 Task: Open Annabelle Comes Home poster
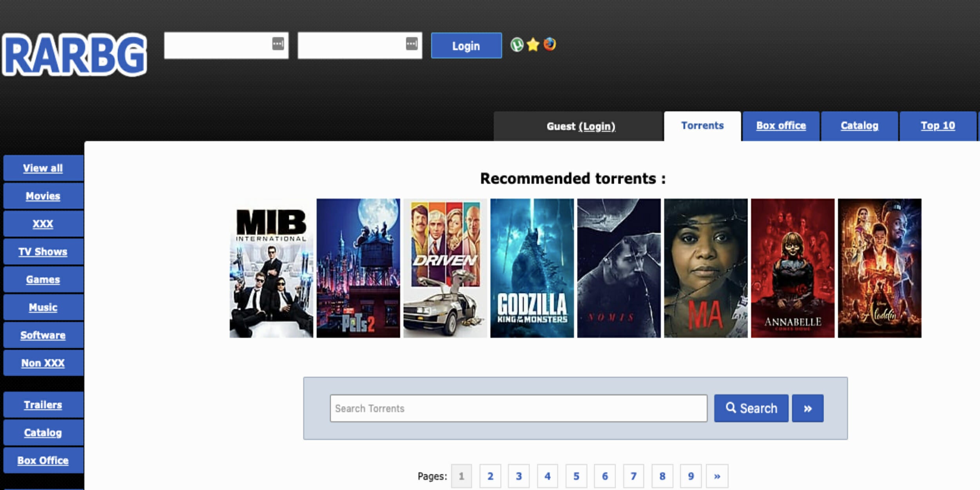pos(793,268)
